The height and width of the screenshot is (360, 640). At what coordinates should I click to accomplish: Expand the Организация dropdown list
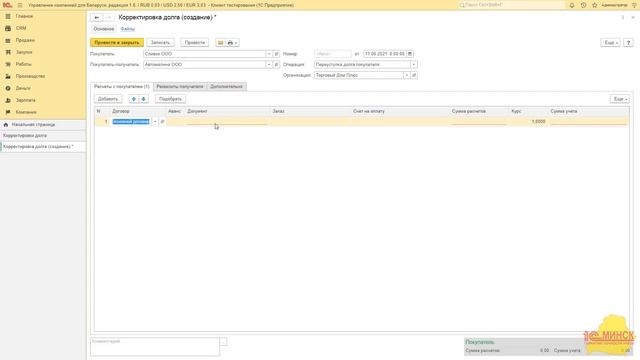click(x=407, y=75)
